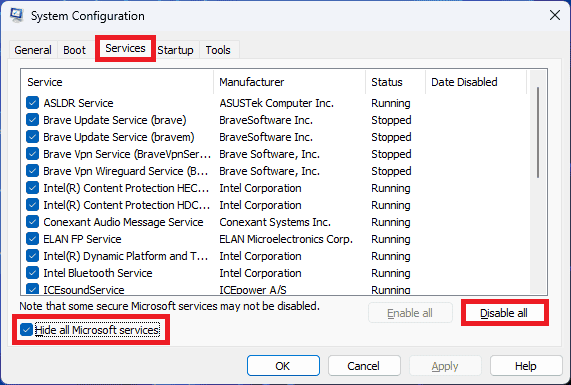
Task: Close the System Configuration window
Action: 555,15
